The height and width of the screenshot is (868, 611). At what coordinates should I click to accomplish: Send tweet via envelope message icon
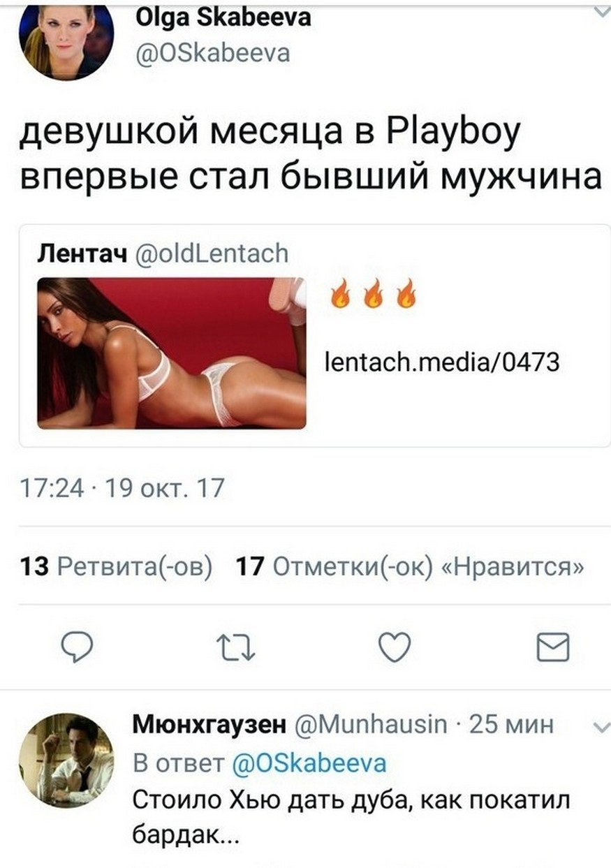(x=552, y=647)
